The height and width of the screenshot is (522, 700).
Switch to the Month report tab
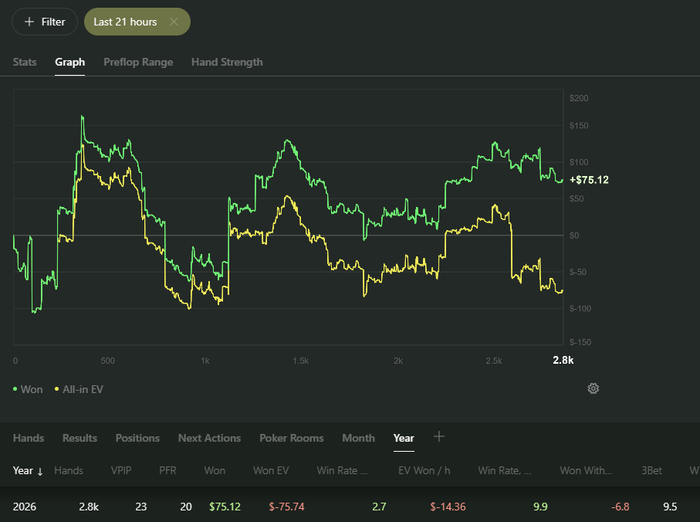pos(358,438)
